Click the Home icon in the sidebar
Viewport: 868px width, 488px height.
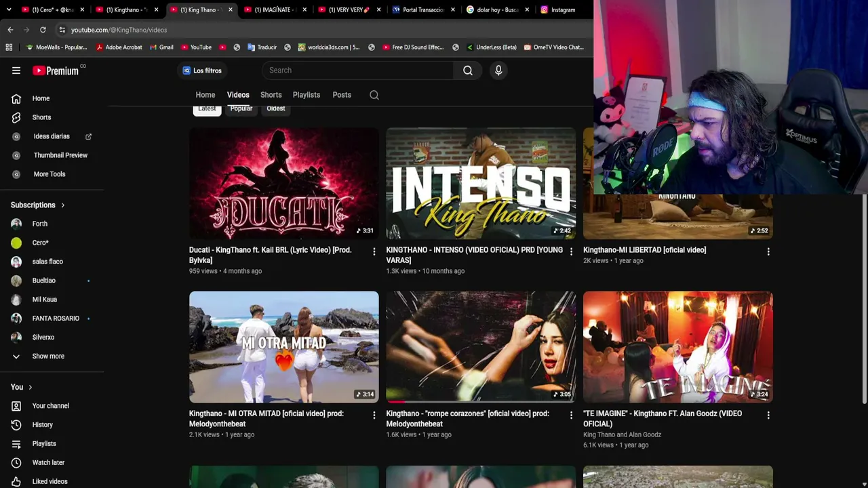[x=16, y=98]
